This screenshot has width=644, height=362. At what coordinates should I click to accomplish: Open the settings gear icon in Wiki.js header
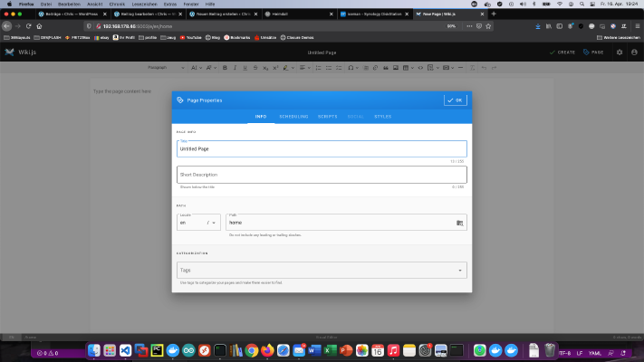(x=620, y=52)
